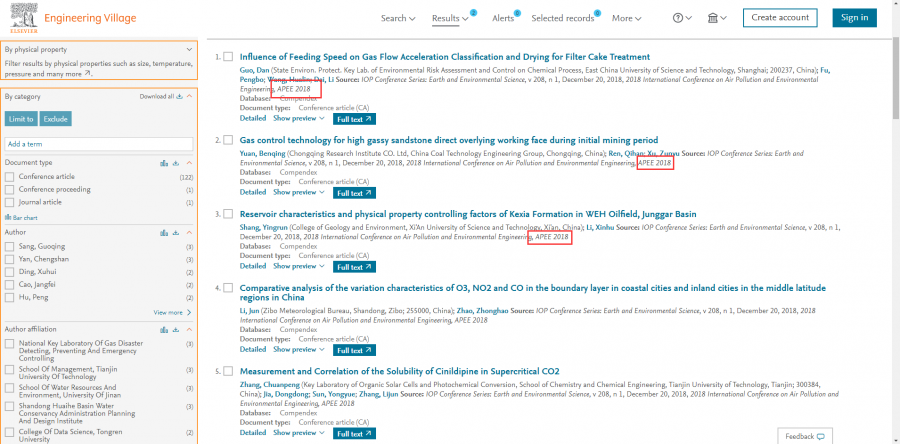Open the institution building icon menu
This screenshot has height=444, width=900.
(x=717, y=18)
